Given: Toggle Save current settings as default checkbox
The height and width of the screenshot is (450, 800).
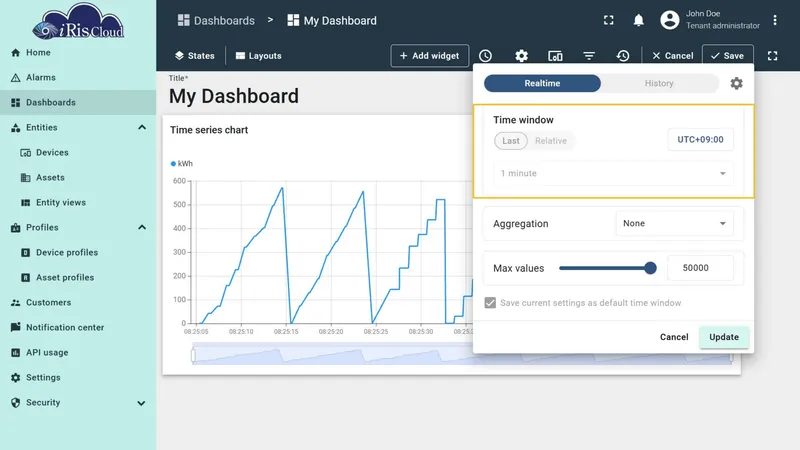Looking at the screenshot, I should pyautogui.click(x=490, y=303).
